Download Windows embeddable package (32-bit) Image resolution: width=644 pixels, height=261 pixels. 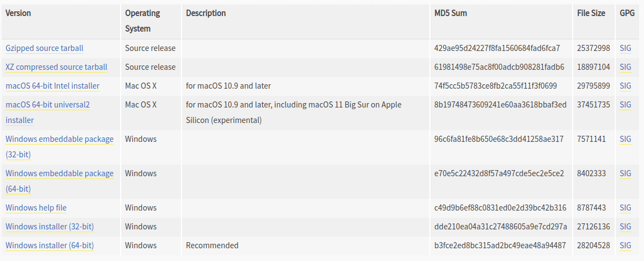tap(60, 147)
